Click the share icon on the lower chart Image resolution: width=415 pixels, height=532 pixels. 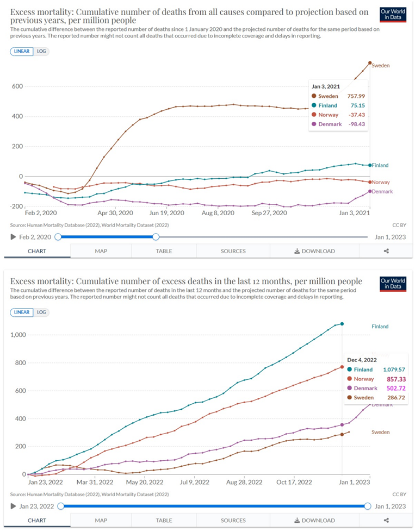point(386,521)
